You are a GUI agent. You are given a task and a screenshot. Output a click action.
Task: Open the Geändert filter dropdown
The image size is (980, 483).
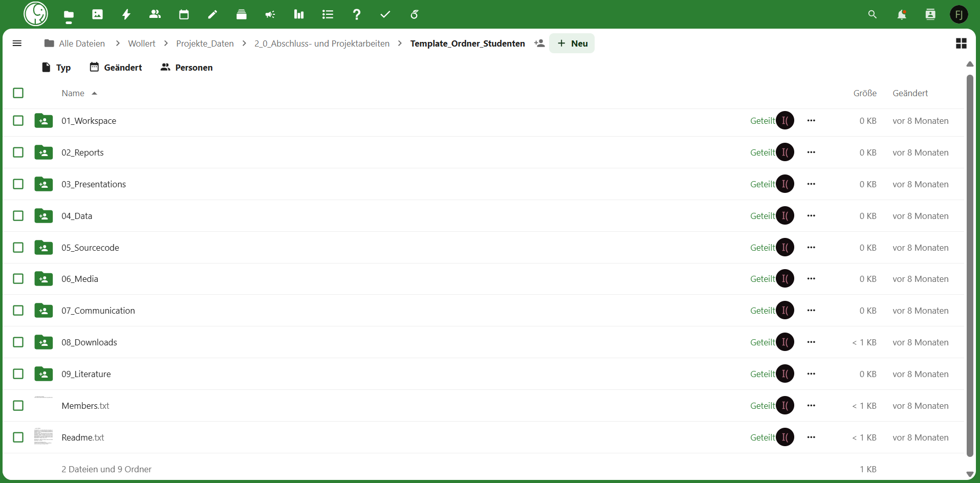tap(116, 67)
